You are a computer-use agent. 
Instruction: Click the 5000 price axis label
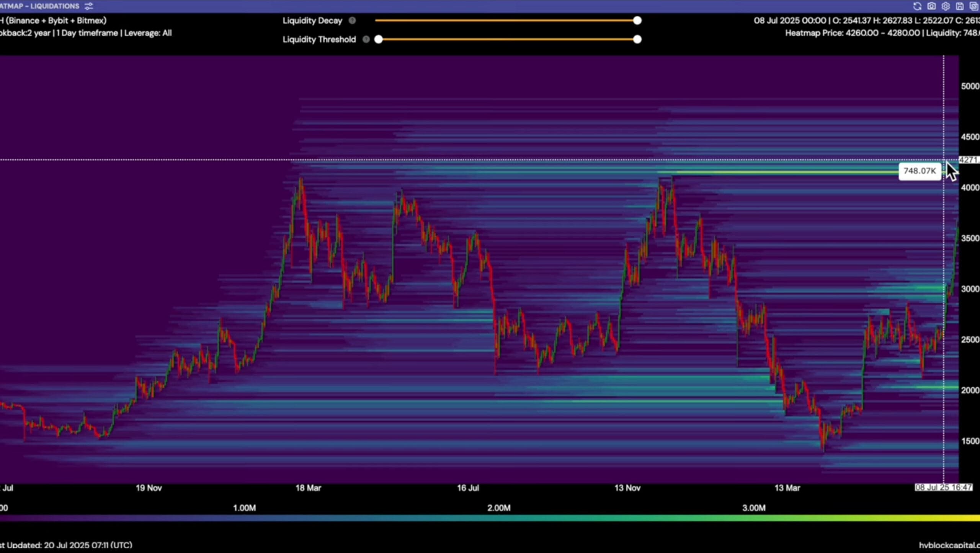[970, 86]
